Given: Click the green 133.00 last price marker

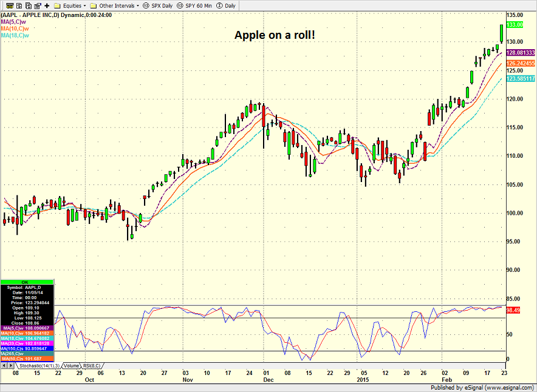Looking at the screenshot, I should click(515, 25).
